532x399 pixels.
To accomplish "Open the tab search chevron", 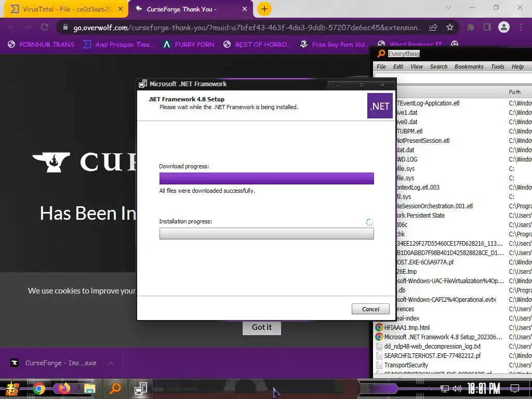I will (x=448, y=7).
